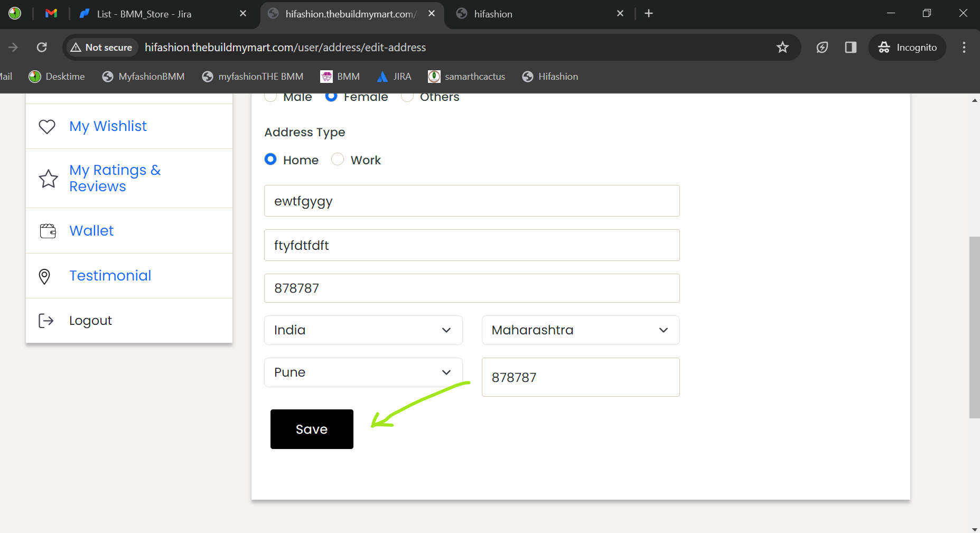Reload the current page
Viewport: 980px width, 533px height.
(x=42, y=48)
